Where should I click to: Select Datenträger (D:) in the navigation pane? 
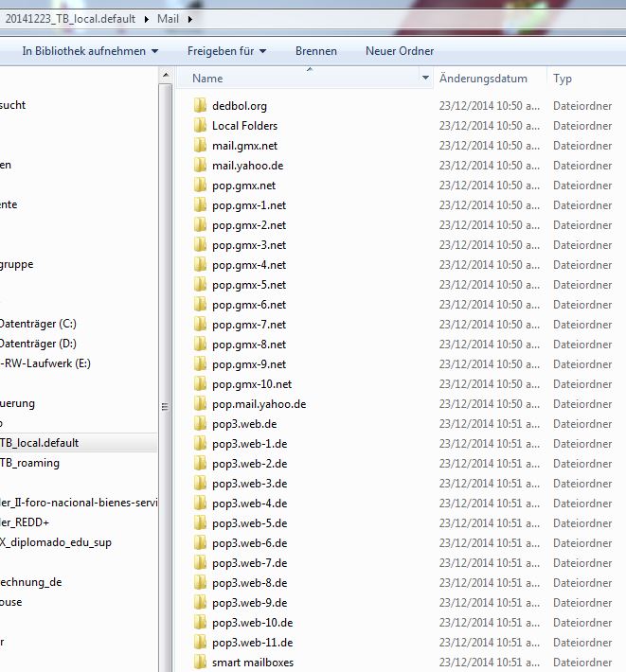point(38,344)
